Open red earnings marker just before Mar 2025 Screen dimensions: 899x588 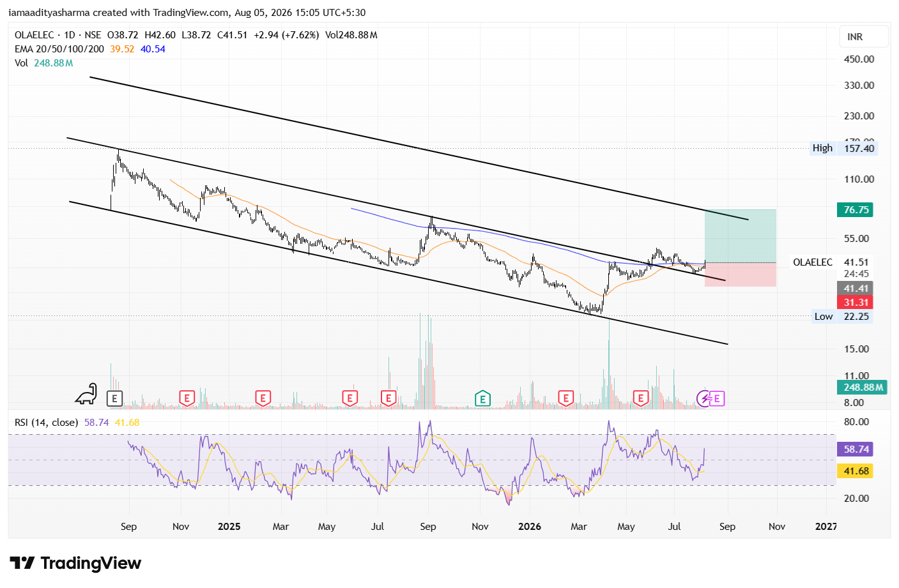click(263, 398)
